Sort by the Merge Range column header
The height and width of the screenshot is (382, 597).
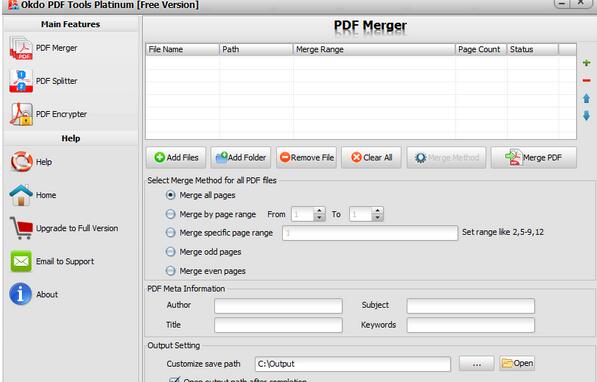point(374,50)
